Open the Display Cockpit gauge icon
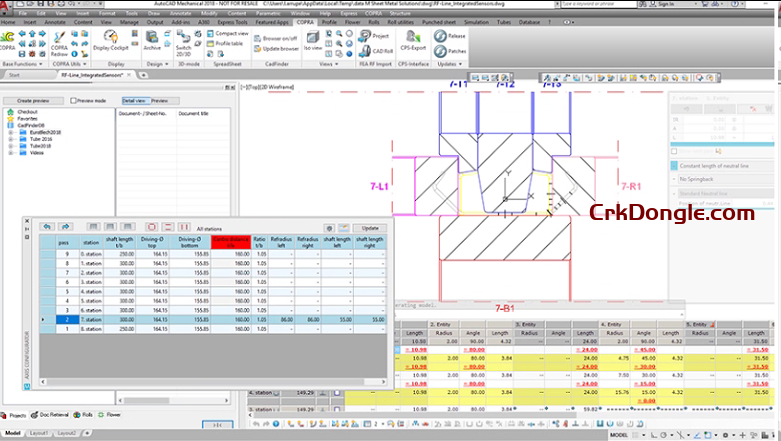The image size is (781, 441). click(x=111, y=37)
